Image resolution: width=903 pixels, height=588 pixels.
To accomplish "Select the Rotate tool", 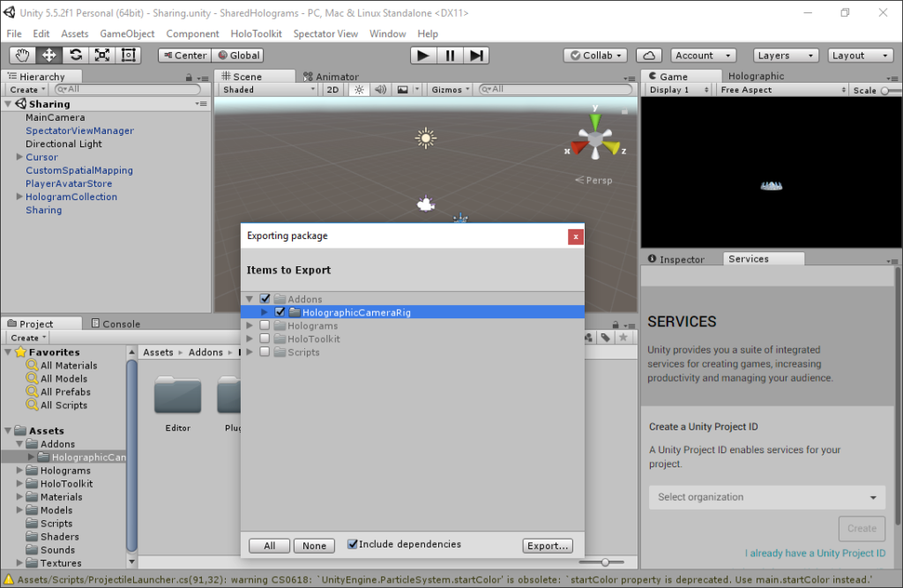I will (x=76, y=56).
